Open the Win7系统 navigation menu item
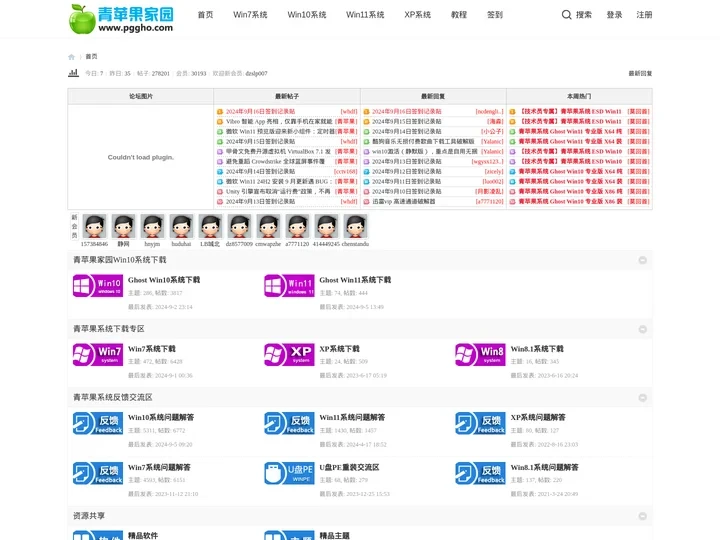 tap(250, 15)
